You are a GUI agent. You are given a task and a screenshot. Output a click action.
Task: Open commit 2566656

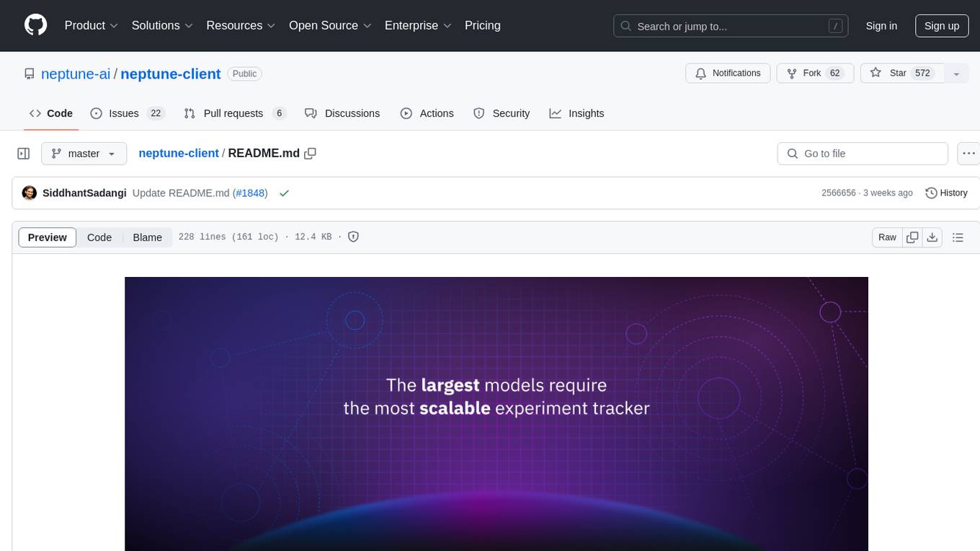tap(839, 193)
